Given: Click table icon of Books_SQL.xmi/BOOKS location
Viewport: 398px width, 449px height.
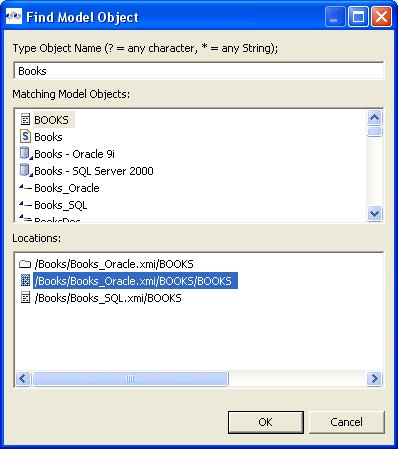Looking at the screenshot, I should [x=25, y=298].
